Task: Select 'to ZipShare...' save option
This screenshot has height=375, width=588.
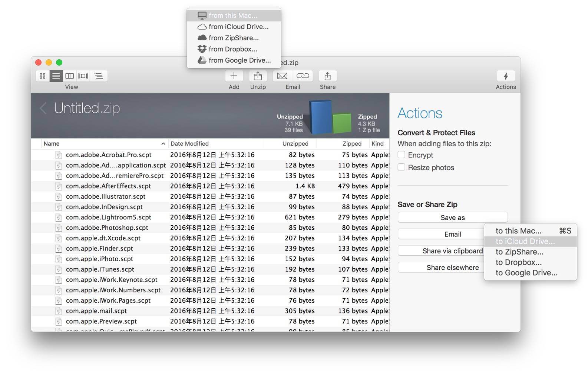Action: pyautogui.click(x=531, y=252)
